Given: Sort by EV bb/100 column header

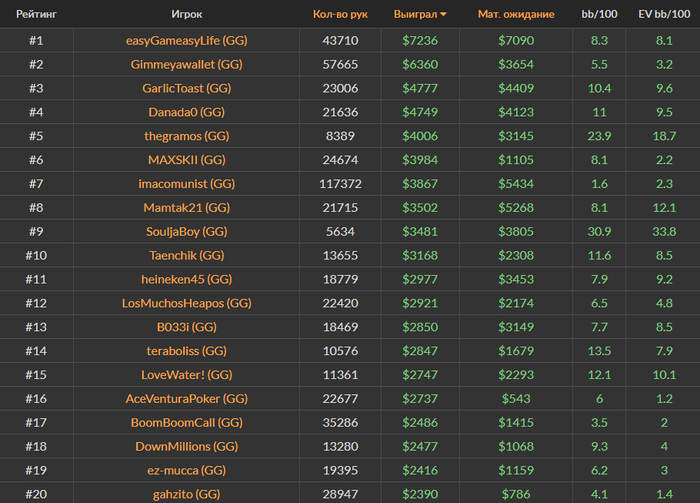Looking at the screenshot, I should 663,15.
